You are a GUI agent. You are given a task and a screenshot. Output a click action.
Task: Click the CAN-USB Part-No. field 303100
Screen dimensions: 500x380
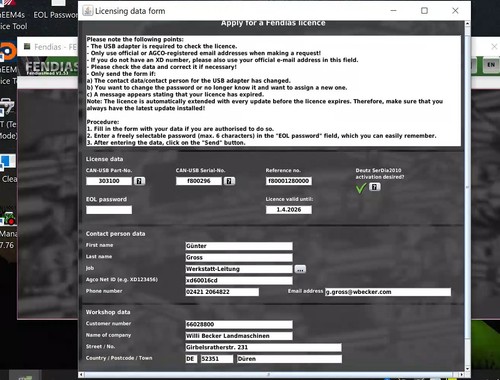click(109, 181)
